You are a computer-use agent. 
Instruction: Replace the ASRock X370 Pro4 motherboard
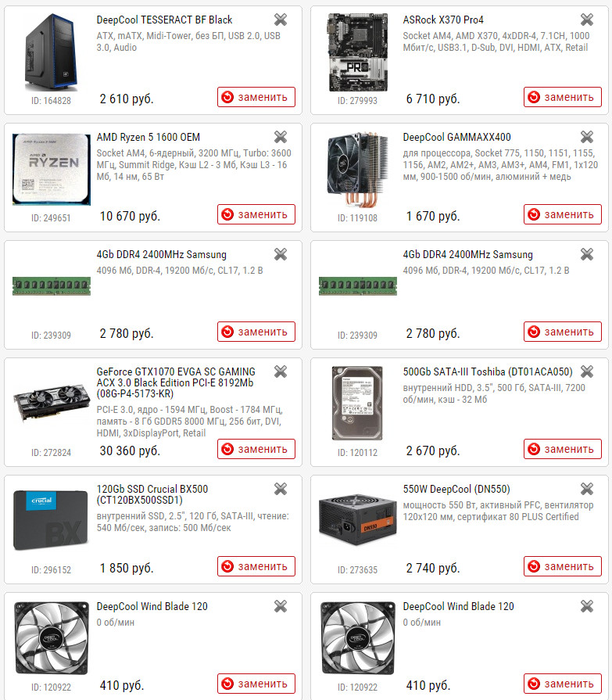(x=563, y=97)
